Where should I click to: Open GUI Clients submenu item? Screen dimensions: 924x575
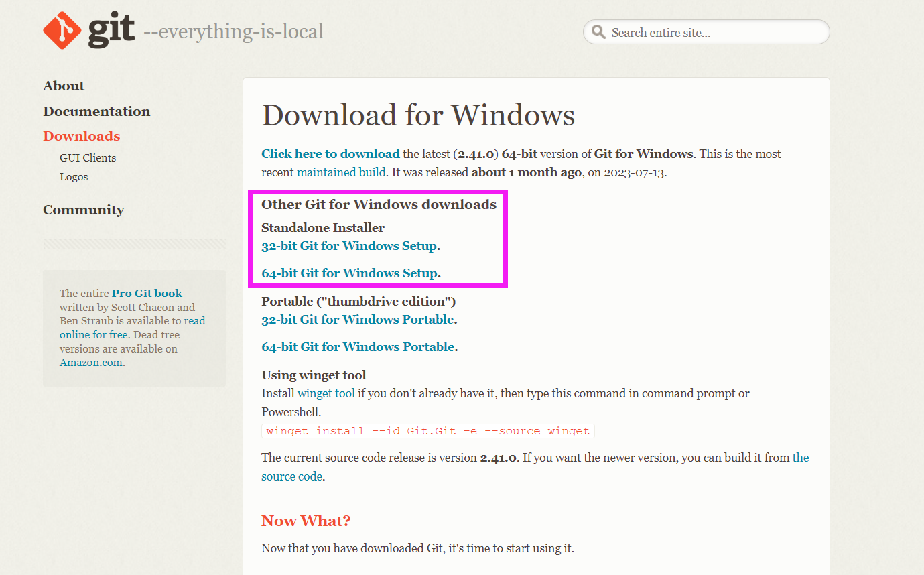click(88, 158)
